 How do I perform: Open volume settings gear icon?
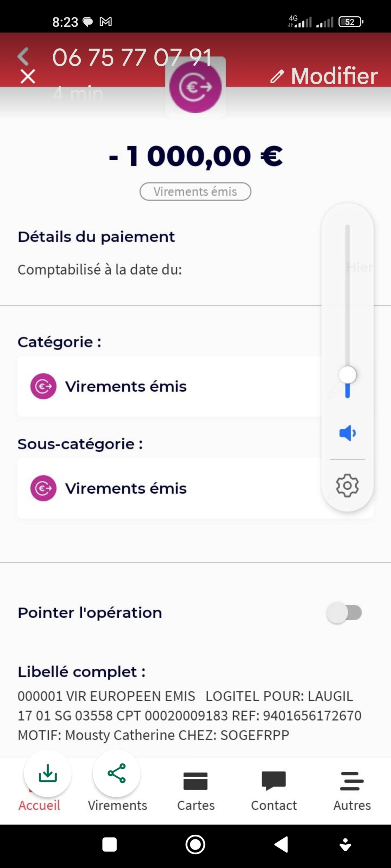tap(347, 486)
